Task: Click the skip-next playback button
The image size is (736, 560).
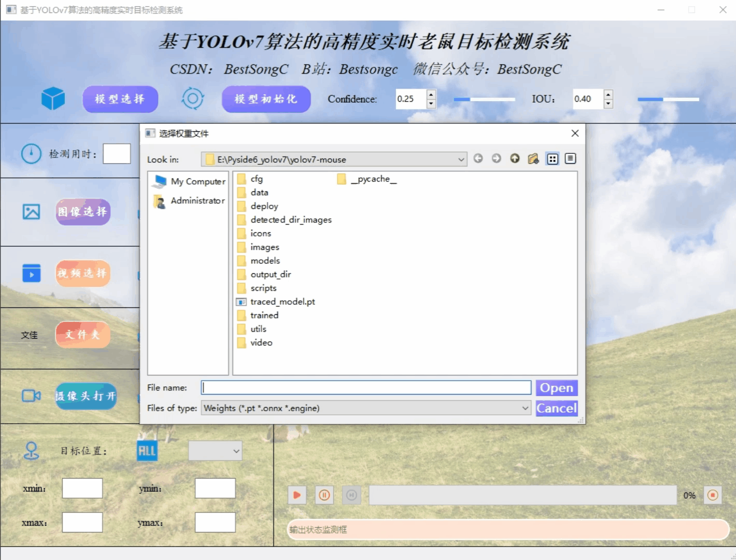Action: coord(351,495)
